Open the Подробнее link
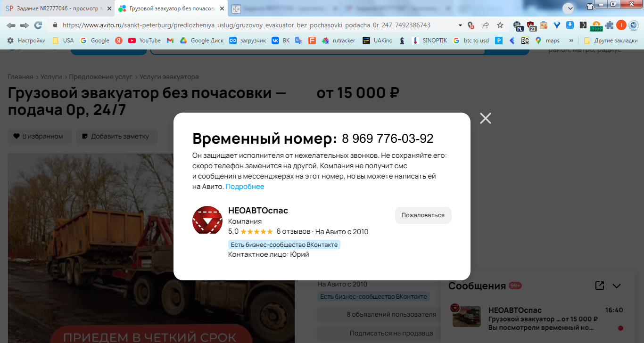Image resolution: width=644 pixels, height=343 pixels. [x=245, y=187]
